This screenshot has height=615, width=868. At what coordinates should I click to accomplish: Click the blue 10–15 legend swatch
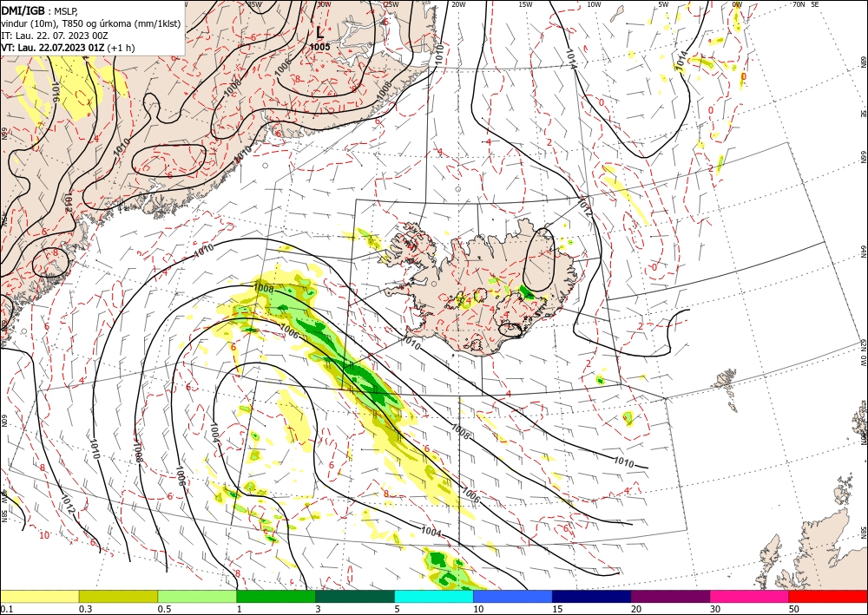(x=513, y=596)
